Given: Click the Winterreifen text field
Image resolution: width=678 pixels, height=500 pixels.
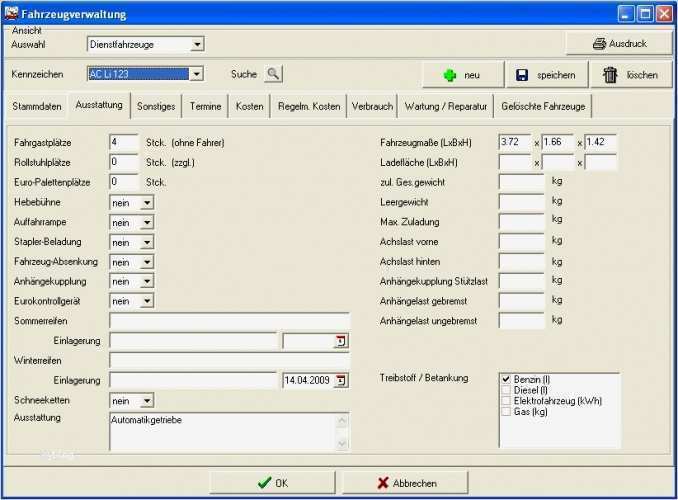Looking at the screenshot, I should (x=230, y=360).
